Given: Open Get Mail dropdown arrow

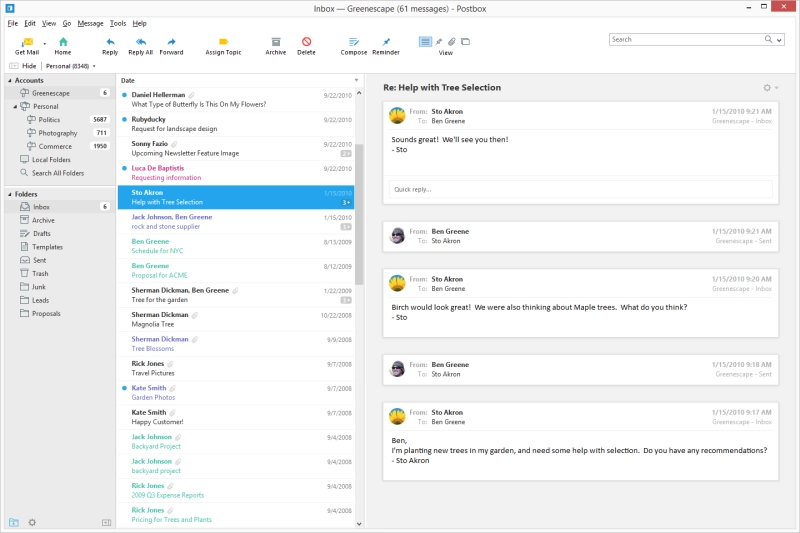Looking at the screenshot, I should (x=44, y=44).
